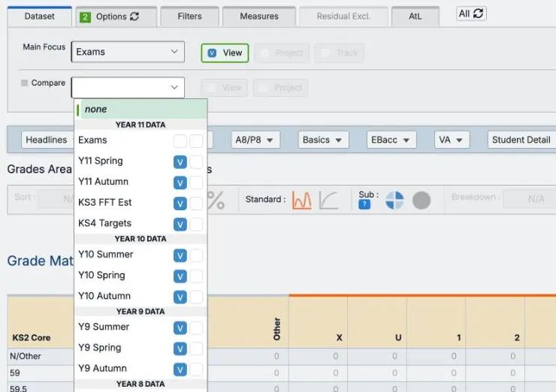Open the AtL tab
556x392 pixels.
tap(415, 17)
